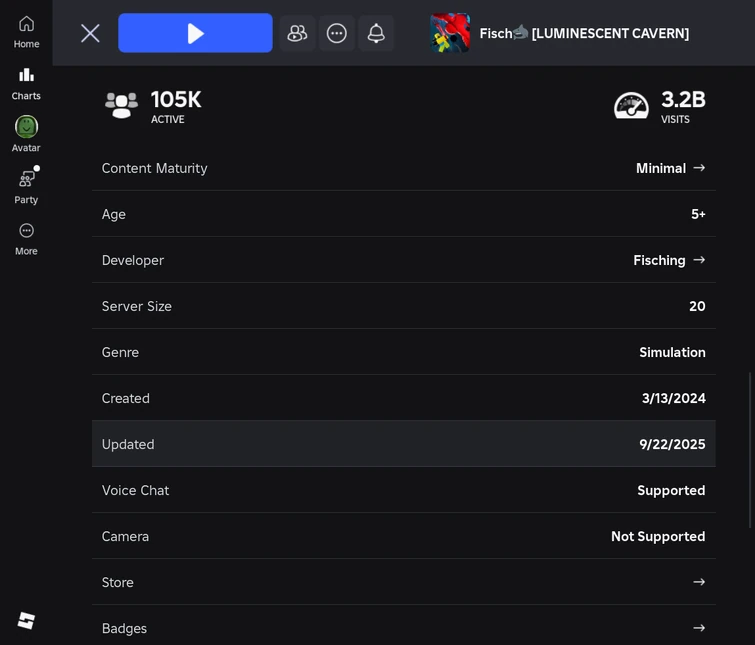The image size is (755, 645).
Task: Open the three-dot options menu
Action: [337, 33]
